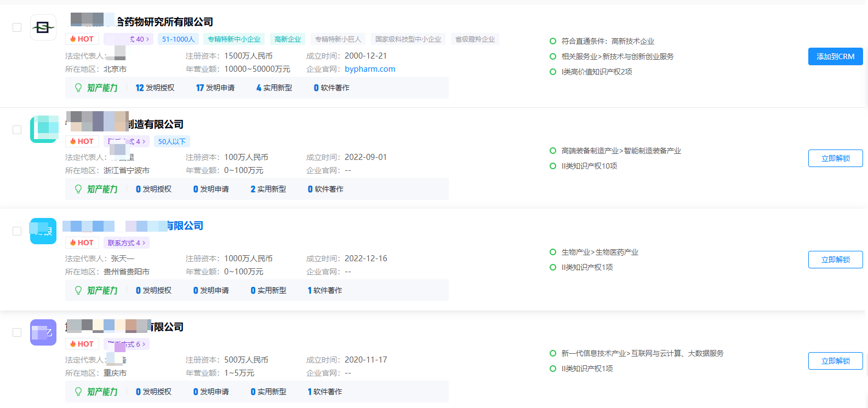
Task: Expand 联系方式 4 for the Guiyang company
Action: click(127, 243)
